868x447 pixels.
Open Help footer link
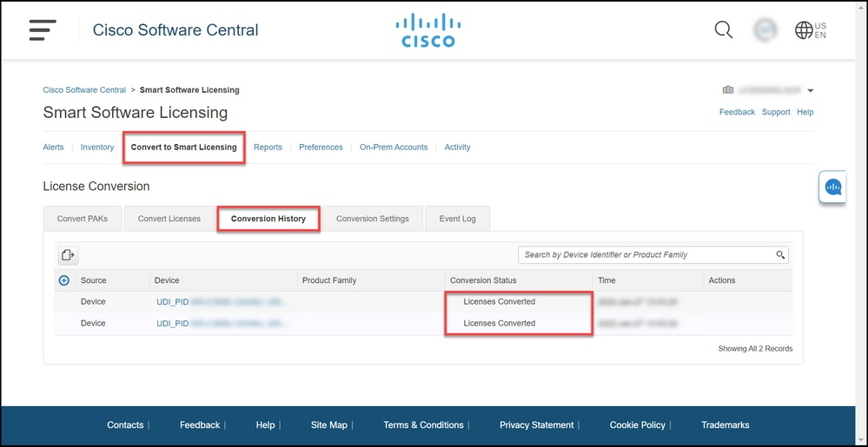pyautogui.click(x=265, y=425)
